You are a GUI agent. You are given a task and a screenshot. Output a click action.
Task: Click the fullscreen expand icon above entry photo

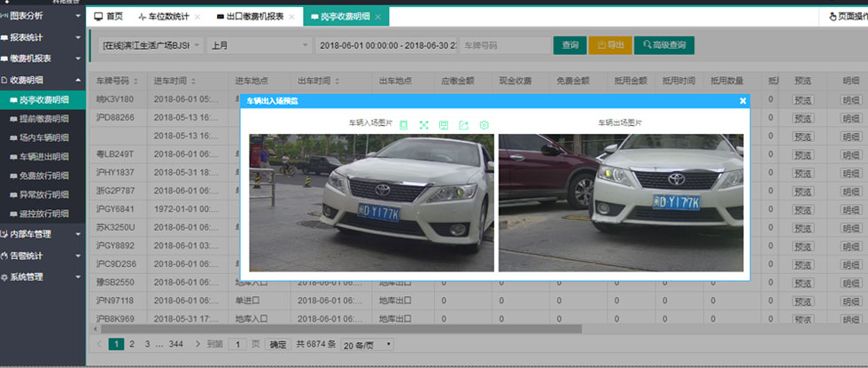[x=423, y=125]
